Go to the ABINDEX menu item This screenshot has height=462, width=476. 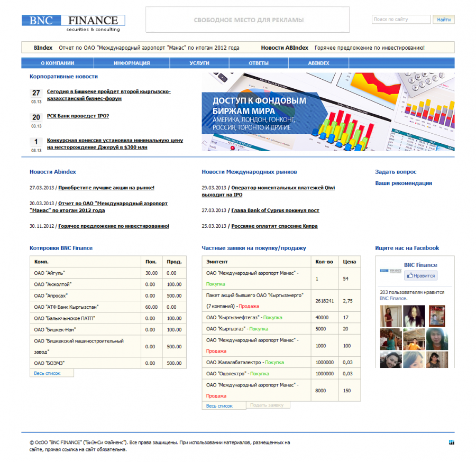point(318,63)
